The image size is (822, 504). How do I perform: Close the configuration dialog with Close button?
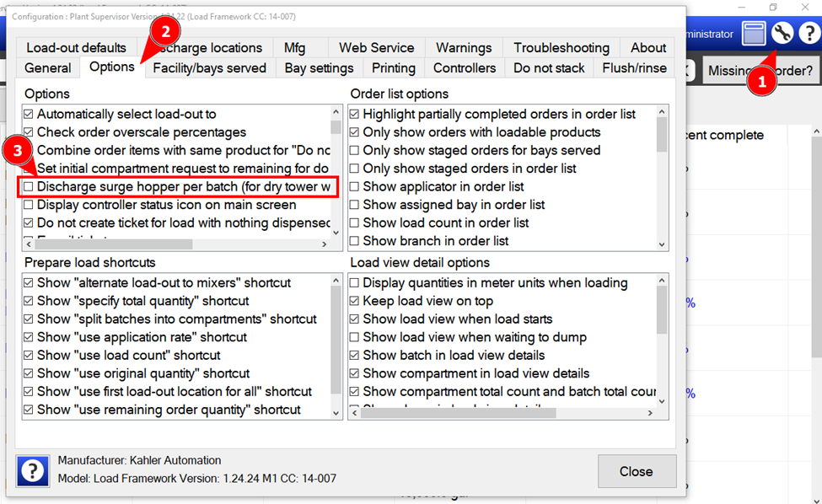(636, 471)
